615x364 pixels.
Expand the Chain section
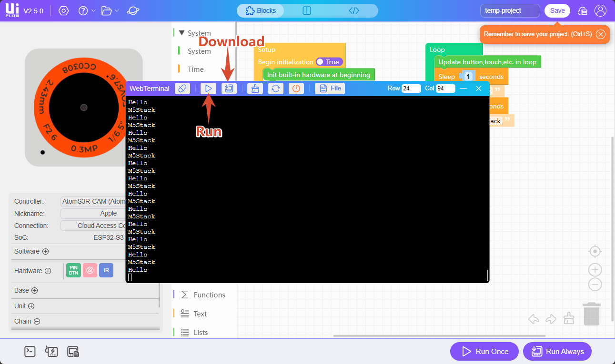(x=37, y=321)
